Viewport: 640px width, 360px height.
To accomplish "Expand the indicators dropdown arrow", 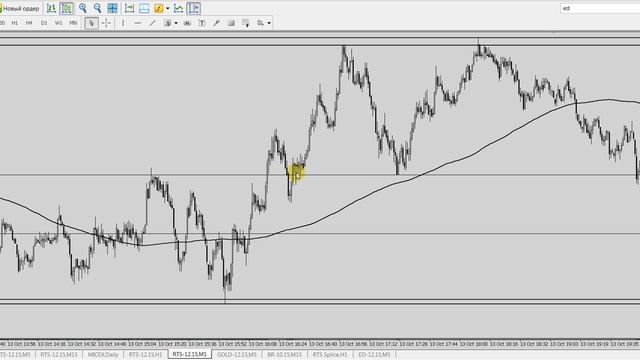I will click(168, 8).
